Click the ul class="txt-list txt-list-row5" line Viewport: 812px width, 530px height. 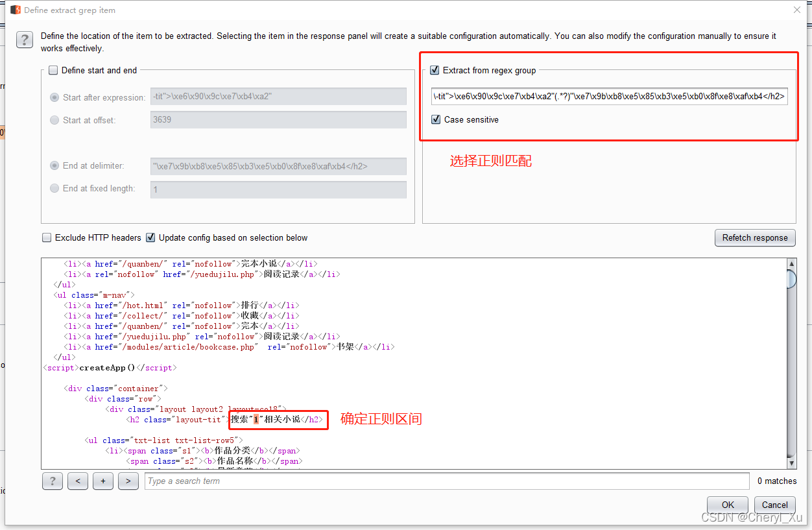pyautogui.click(x=163, y=440)
